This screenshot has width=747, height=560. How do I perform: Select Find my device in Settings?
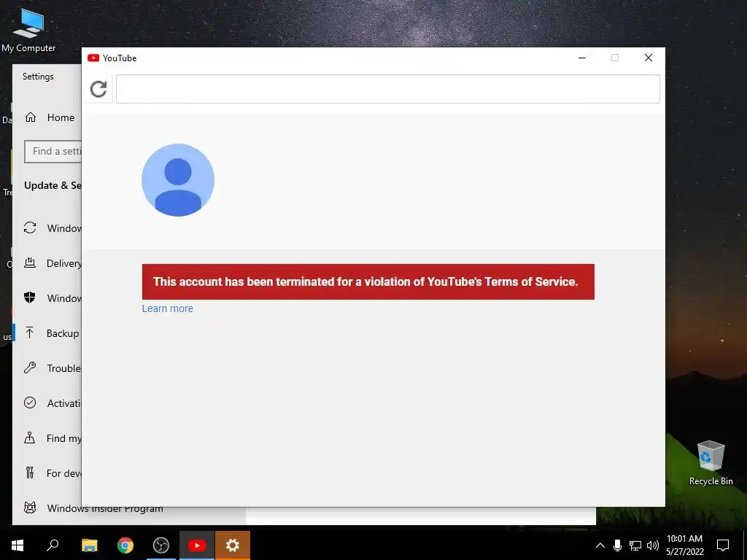[x=64, y=438]
